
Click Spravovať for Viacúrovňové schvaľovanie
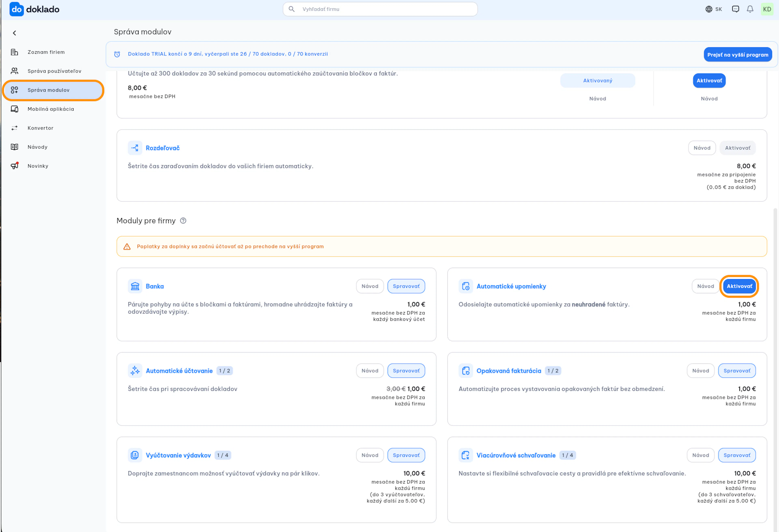[737, 455]
